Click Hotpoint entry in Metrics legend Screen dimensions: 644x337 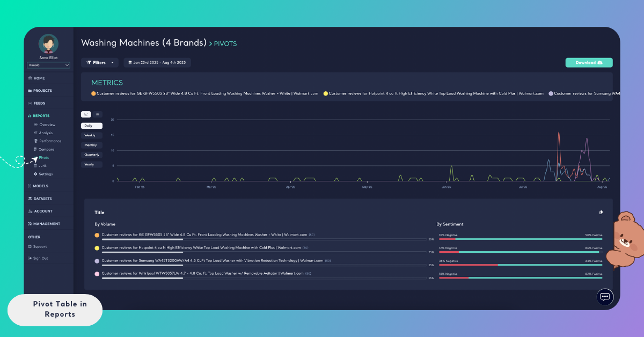pyautogui.click(x=436, y=93)
